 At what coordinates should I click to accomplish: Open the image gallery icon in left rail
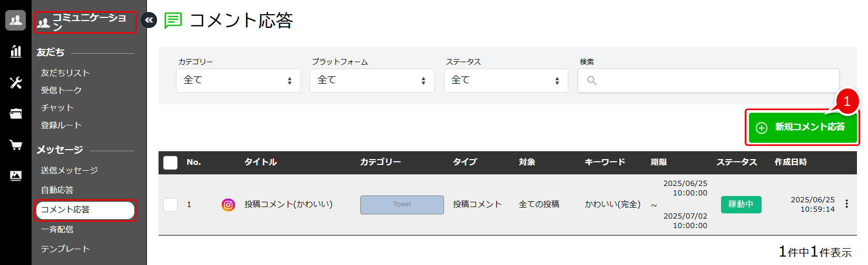tap(16, 176)
